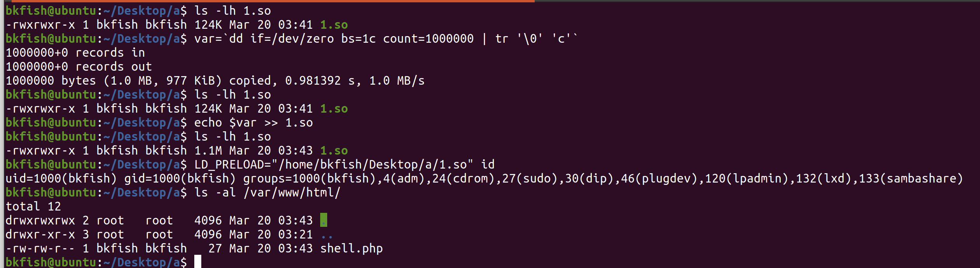Click the "records in" output line
980x268 pixels.
tap(75, 53)
